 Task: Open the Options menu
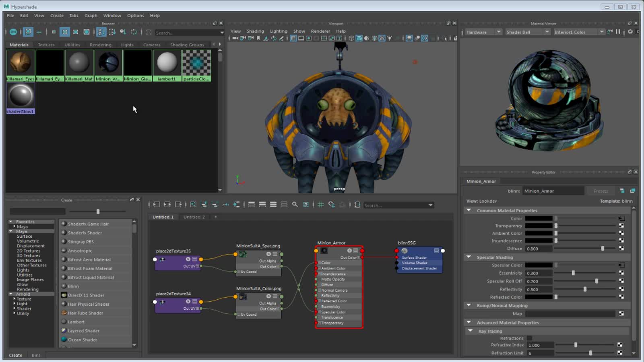coord(136,16)
